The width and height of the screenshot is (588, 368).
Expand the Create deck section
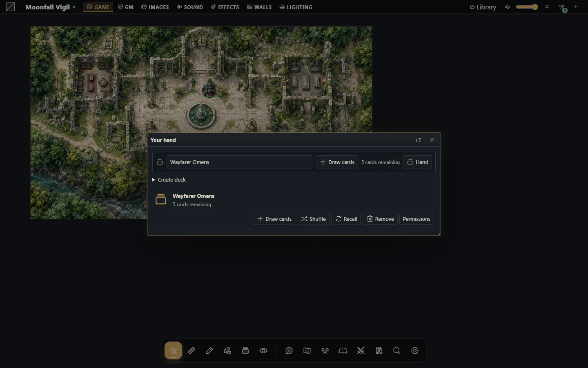[169, 180]
